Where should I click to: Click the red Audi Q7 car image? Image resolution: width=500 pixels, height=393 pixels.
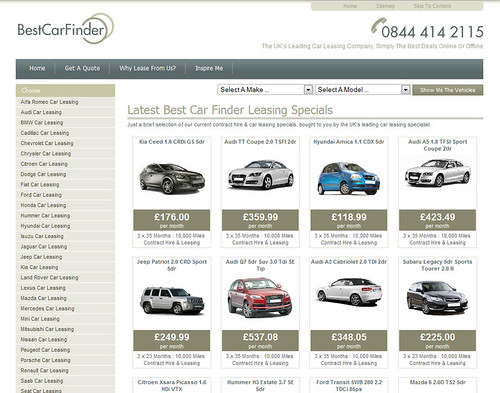260,297
